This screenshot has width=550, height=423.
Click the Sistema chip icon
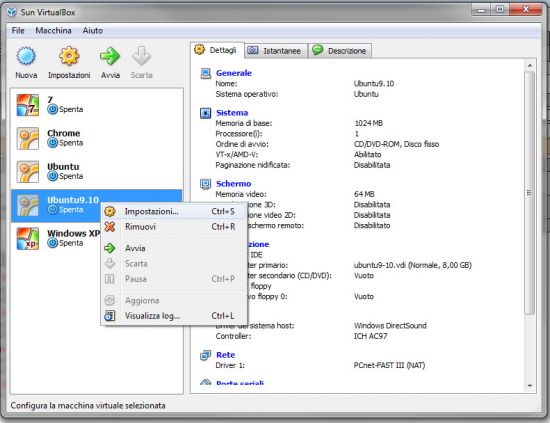pyautogui.click(x=206, y=113)
